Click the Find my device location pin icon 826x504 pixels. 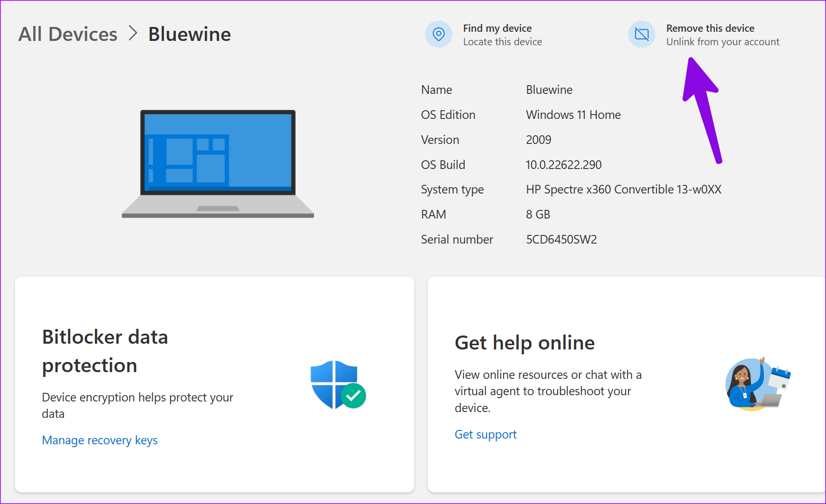438,34
